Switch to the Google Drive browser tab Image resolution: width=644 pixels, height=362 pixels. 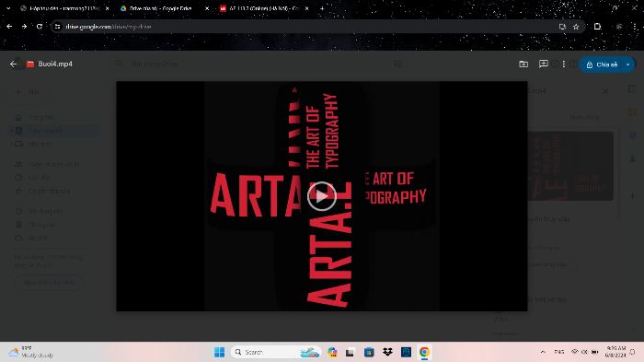[160, 8]
